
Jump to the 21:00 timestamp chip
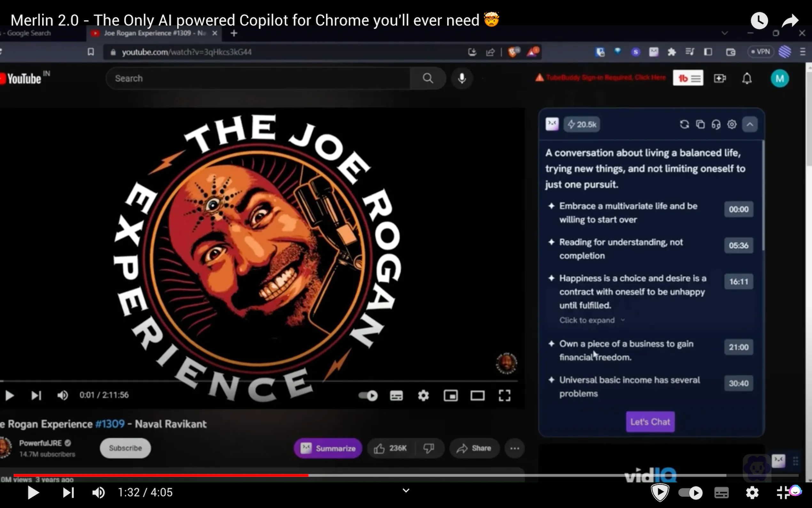(738, 347)
